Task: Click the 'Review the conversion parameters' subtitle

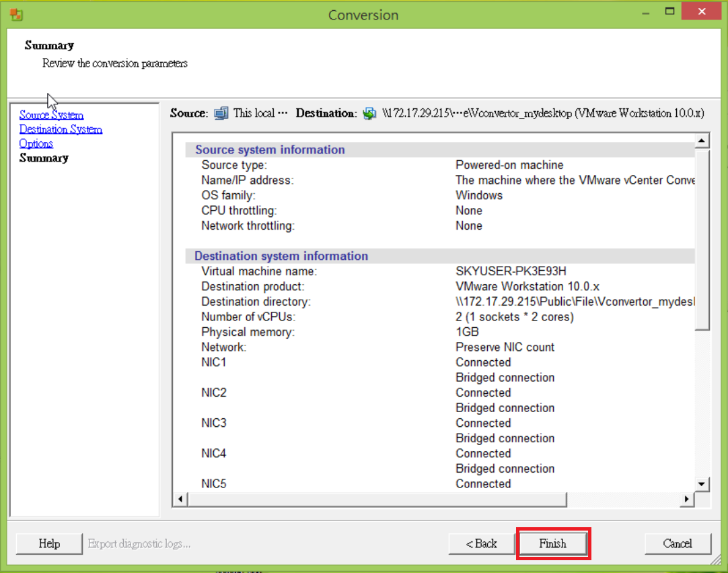Action: tap(115, 63)
